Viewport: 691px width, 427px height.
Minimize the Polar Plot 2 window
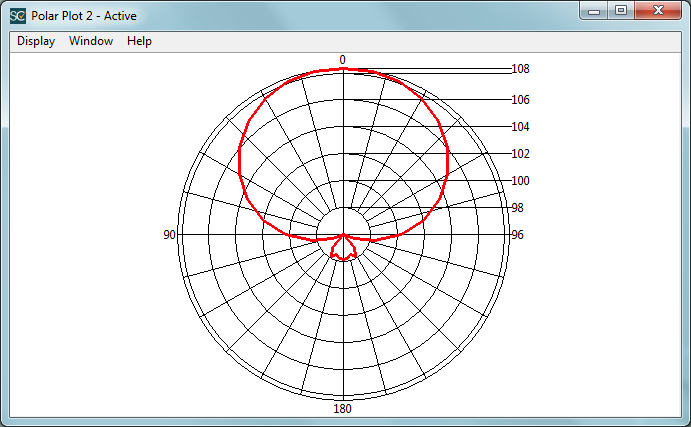[594, 11]
